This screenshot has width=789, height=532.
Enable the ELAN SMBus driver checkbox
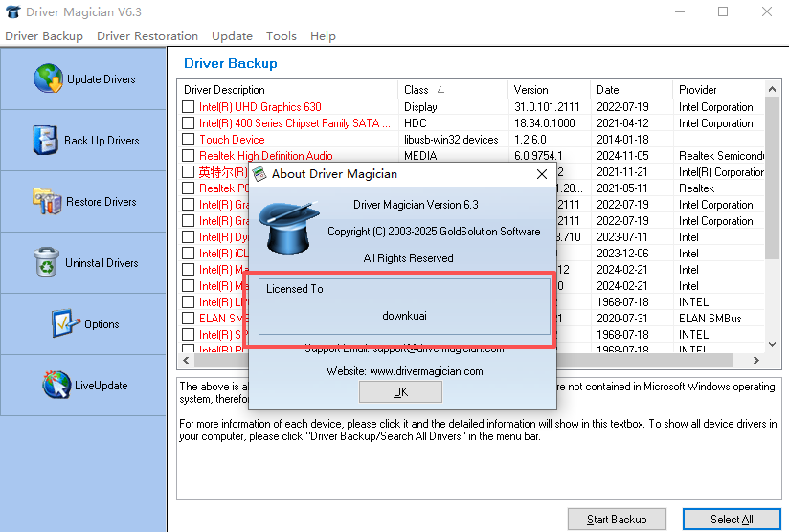(189, 319)
